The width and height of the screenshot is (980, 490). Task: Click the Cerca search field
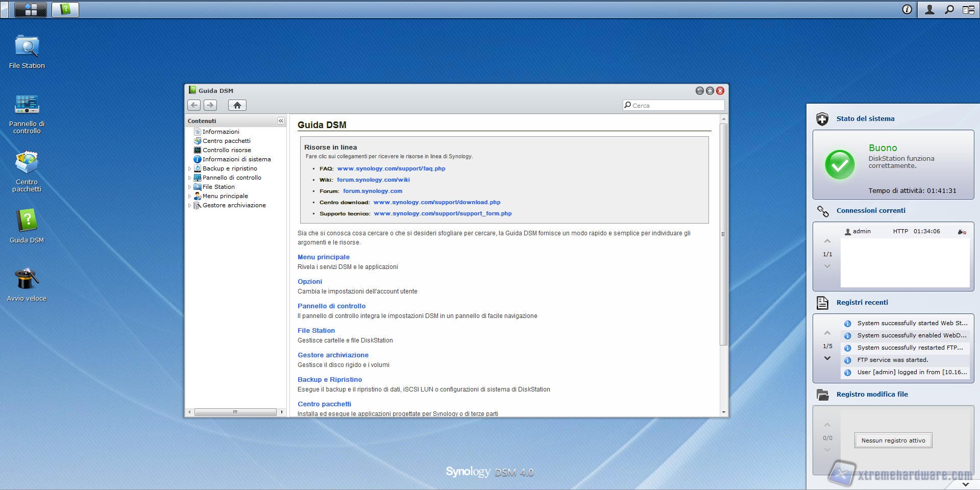676,105
